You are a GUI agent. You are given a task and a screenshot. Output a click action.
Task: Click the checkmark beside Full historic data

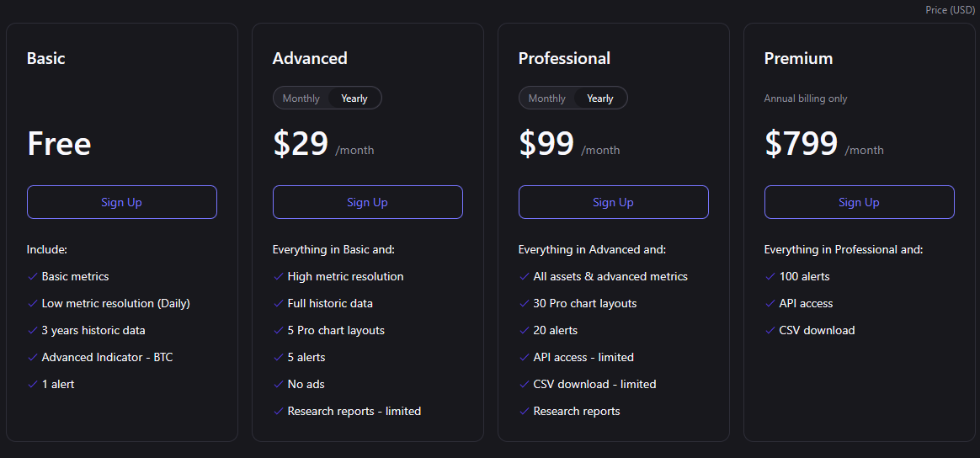point(278,303)
